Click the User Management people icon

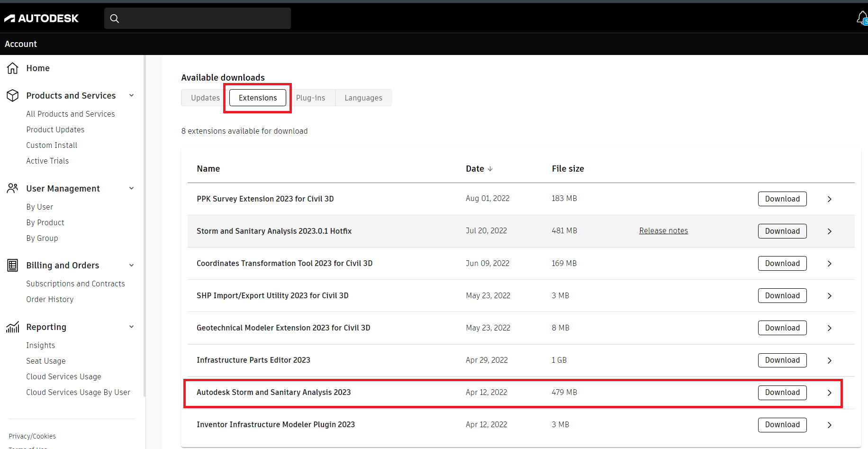13,188
